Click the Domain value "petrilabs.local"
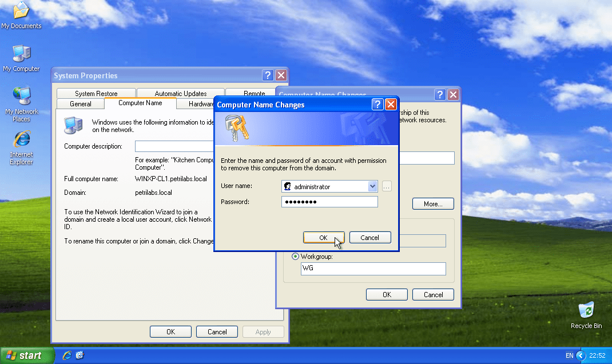The width and height of the screenshot is (612, 364). coord(153,193)
